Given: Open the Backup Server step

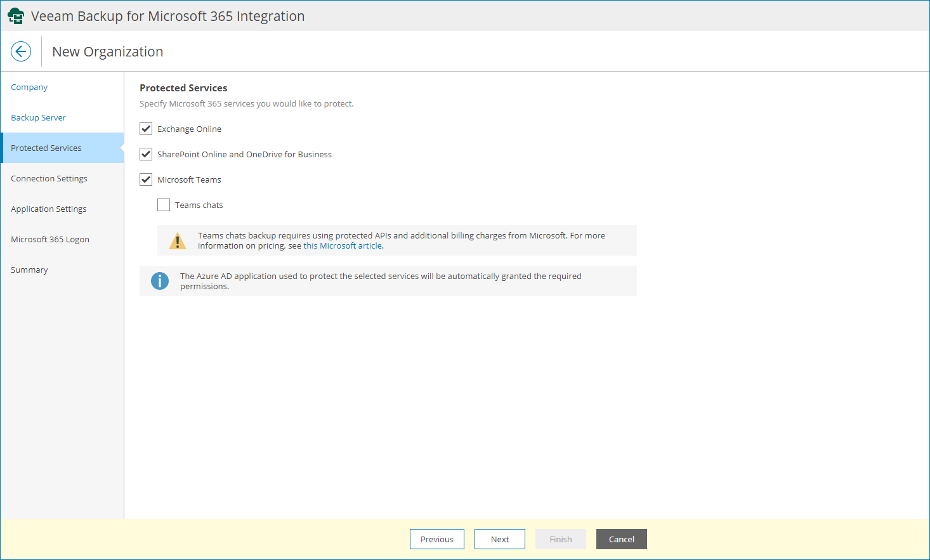Looking at the screenshot, I should (x=38, y=117).
